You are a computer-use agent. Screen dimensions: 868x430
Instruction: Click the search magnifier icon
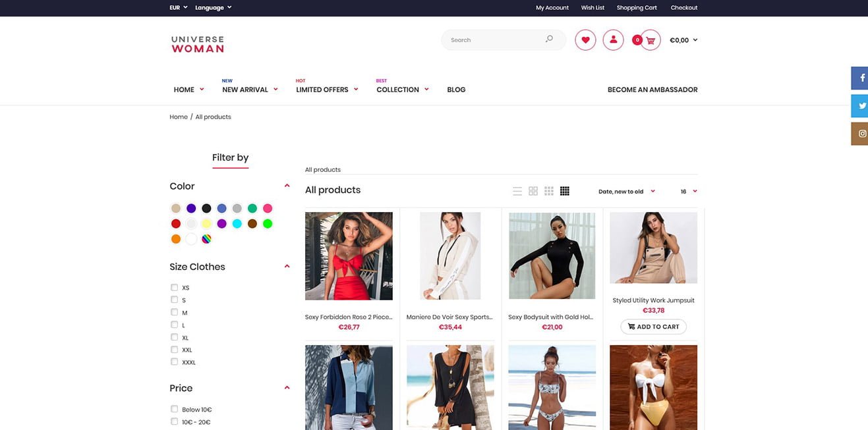tap(549, 40)
